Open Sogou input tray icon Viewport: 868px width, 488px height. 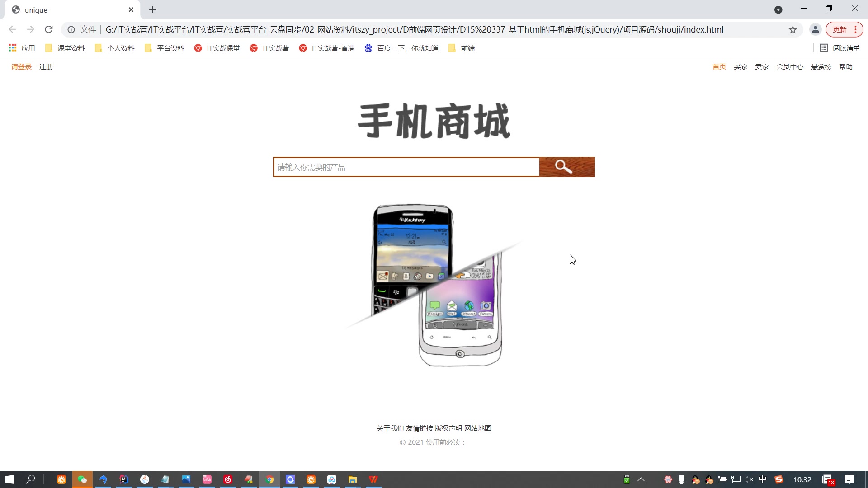pos(778,479)
